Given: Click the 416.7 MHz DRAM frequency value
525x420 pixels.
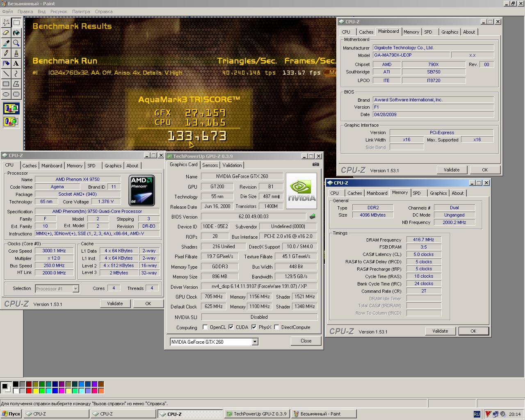Looking at the screenshot, I should 424,240.
